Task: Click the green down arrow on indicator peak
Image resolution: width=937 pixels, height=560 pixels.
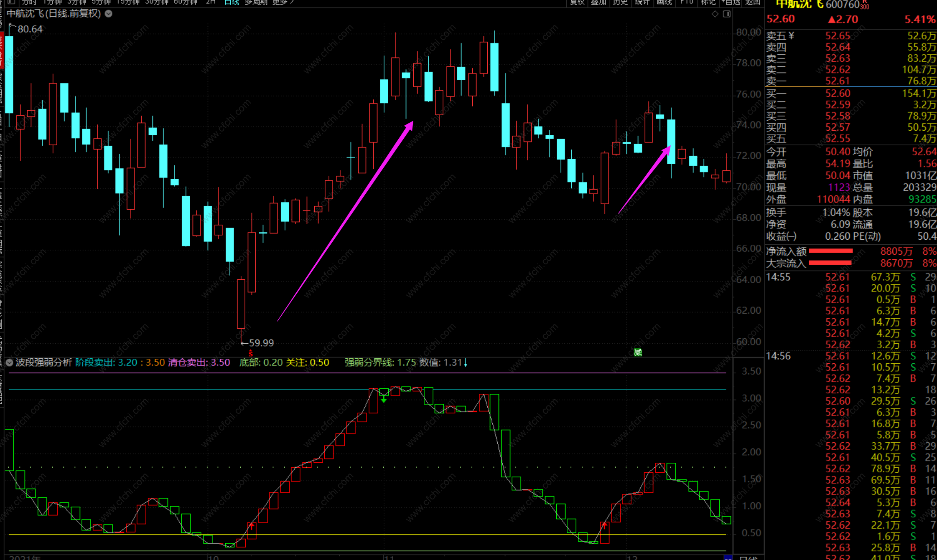Action: (x=384, y=400)
